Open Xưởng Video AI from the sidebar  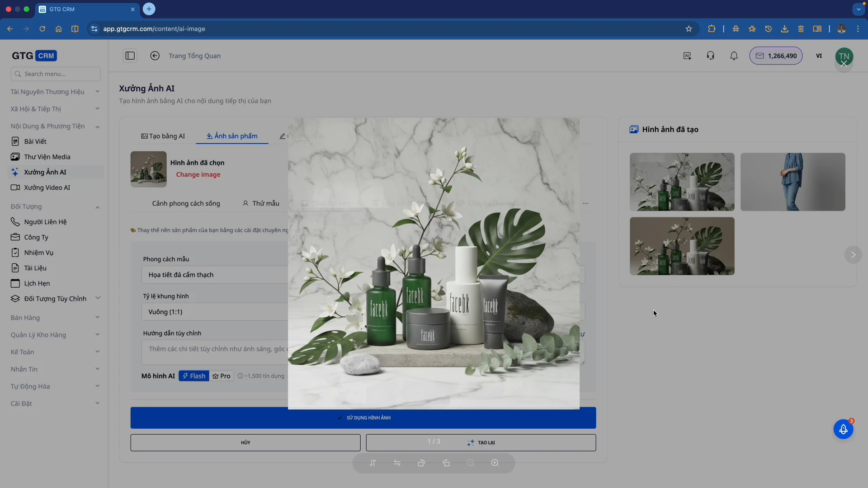point(47,188)
